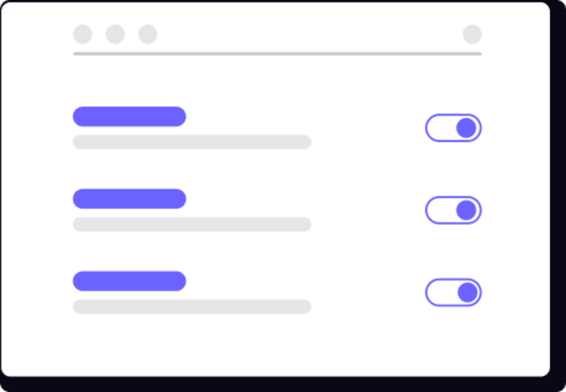This screenshot has width=566, height=392.
Task: Click the purple knob inside the second toggle
Action: (x=466, y=210)
